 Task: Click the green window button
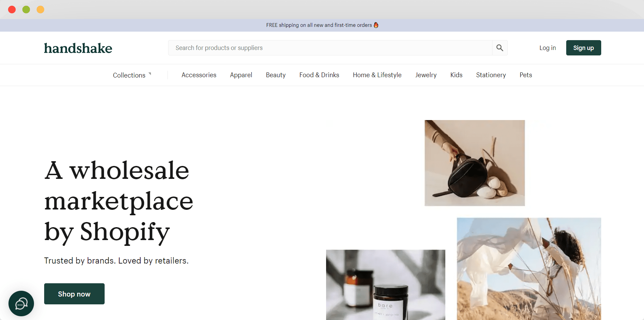(26, 10)
